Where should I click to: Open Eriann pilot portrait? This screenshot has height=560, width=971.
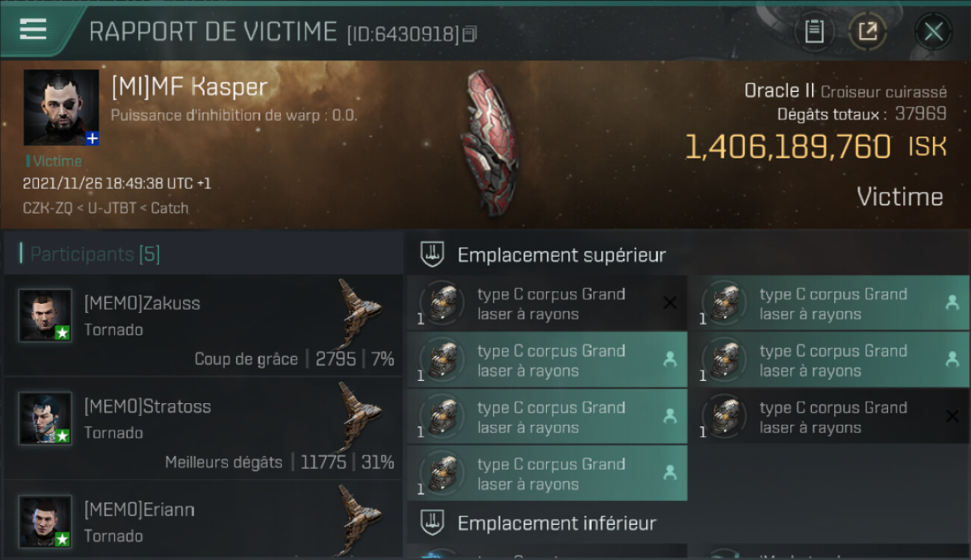click(46, 521)
